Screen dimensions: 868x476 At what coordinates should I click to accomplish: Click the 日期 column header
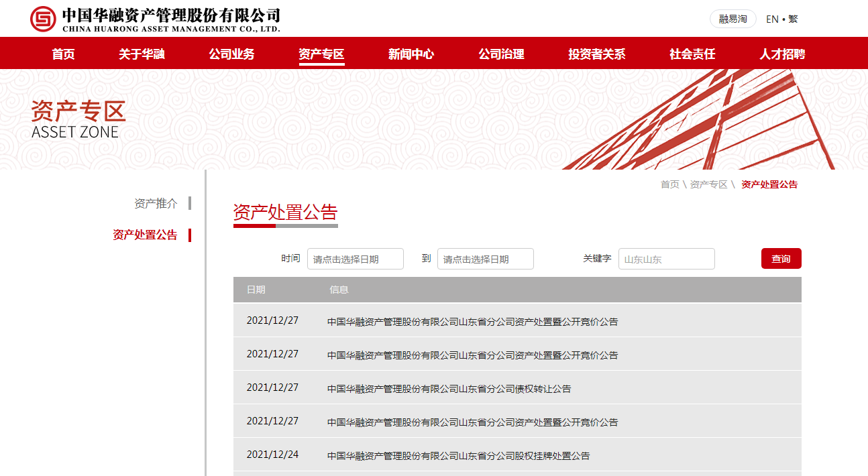(x=256, y=290)
